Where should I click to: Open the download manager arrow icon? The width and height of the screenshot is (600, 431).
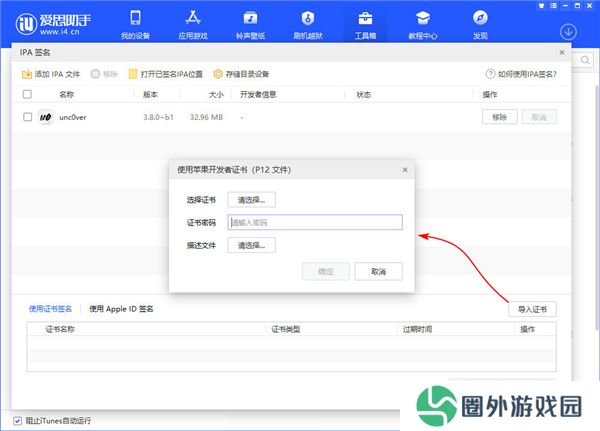point(568,32)
